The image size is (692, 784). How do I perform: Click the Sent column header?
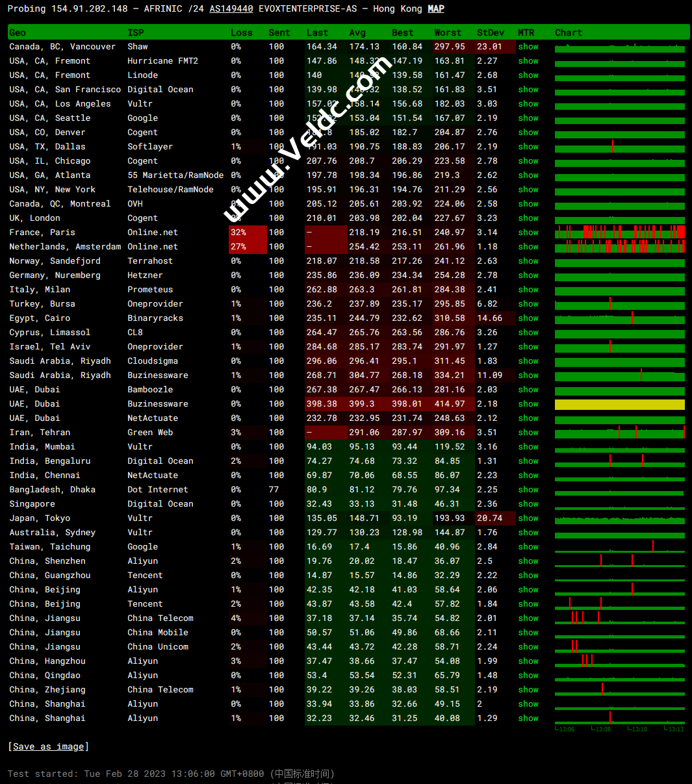[279, 32]
